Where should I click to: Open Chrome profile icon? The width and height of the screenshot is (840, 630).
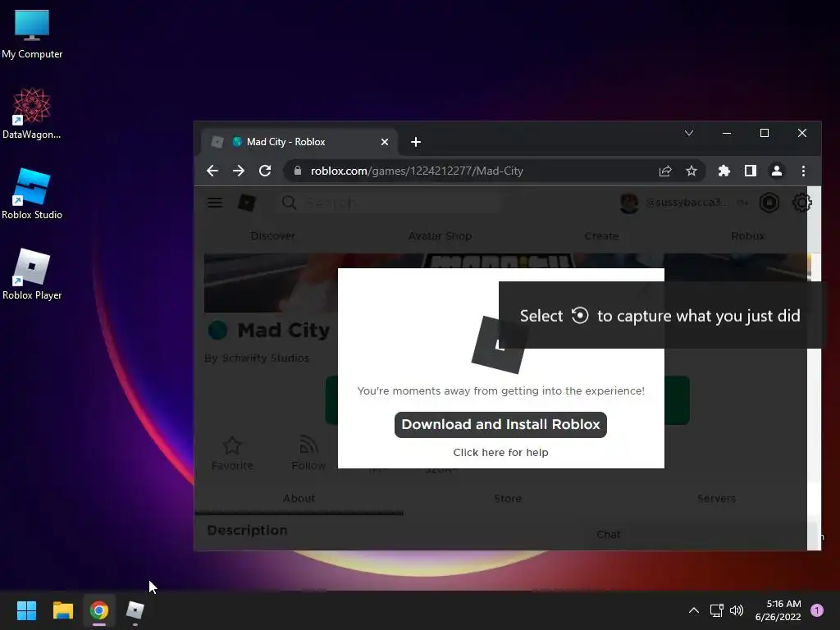(x=776, y=171)
